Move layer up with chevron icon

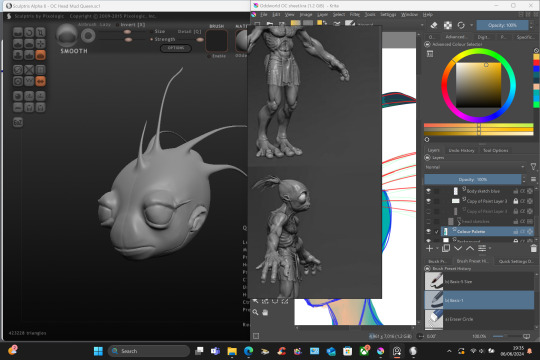tap(470, 248)
